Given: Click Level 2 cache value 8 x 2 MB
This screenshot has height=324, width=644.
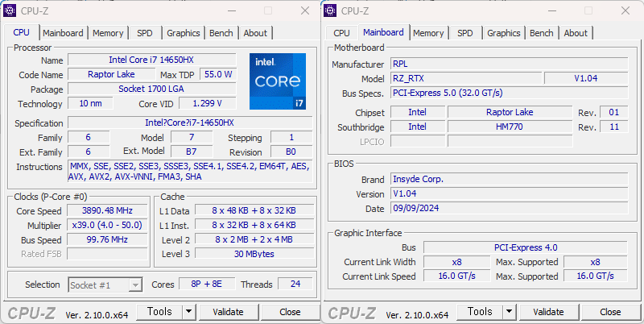Looking at the screenshot, I should click(x=254, y=239).
